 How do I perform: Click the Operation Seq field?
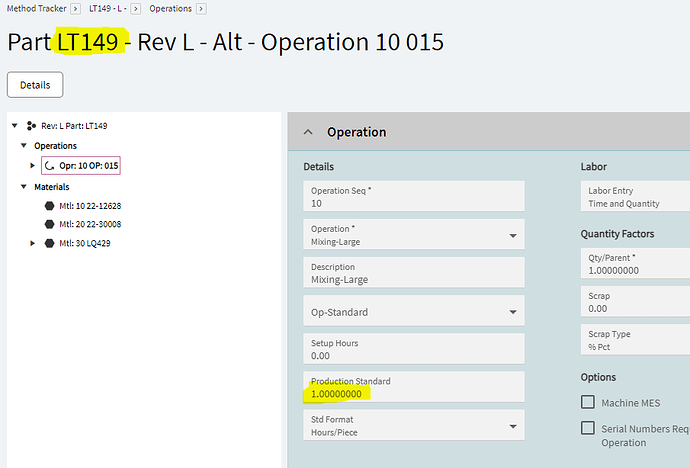point(414,196)
